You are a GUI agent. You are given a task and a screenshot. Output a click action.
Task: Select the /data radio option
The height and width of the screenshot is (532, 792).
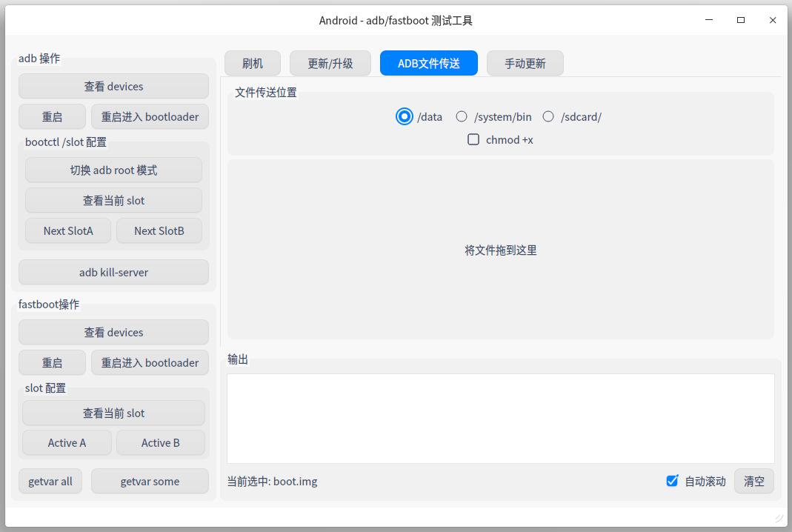click(404, 116)
